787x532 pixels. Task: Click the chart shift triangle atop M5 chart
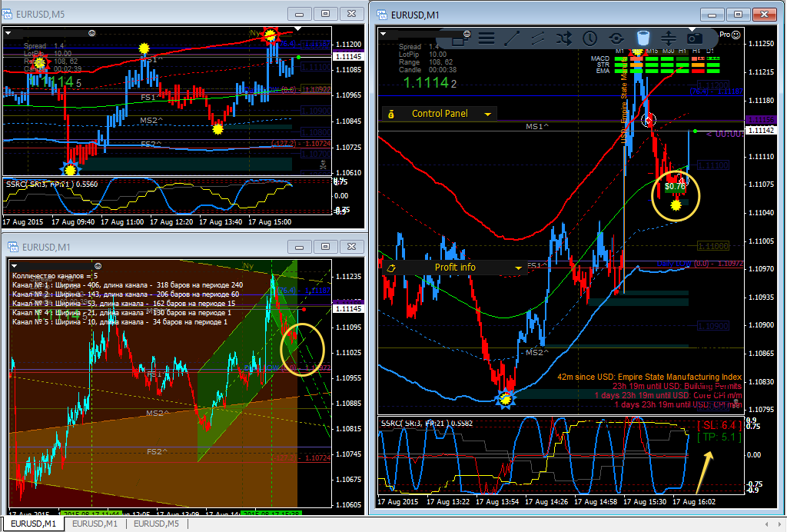[x=297, y=28]
